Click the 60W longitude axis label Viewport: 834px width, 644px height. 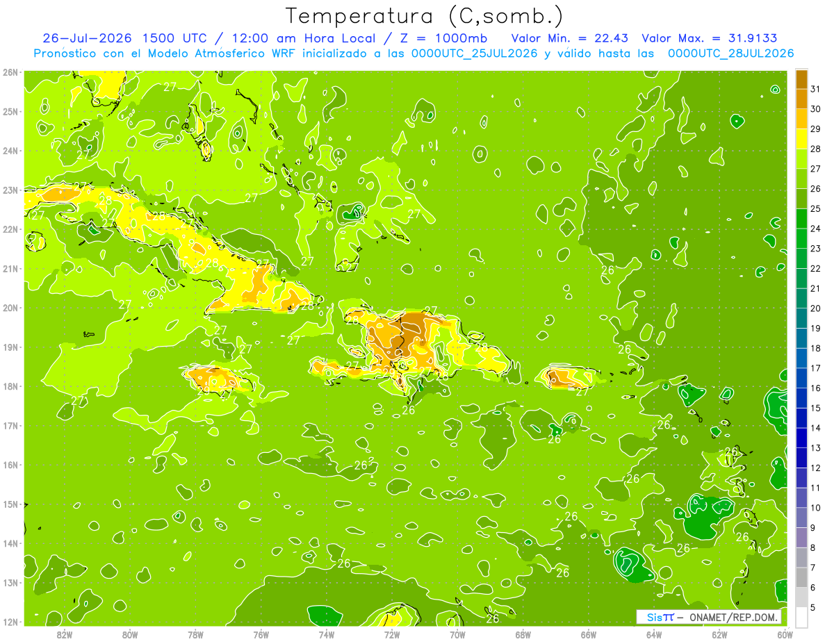pyautogui.click(x=785, y=634)
